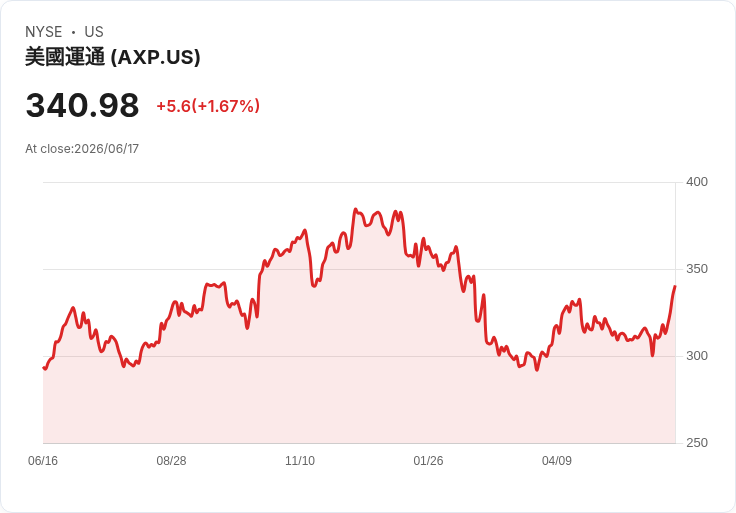
Task: Click the 11/10 date on x-axis
Action: point(300,461)
